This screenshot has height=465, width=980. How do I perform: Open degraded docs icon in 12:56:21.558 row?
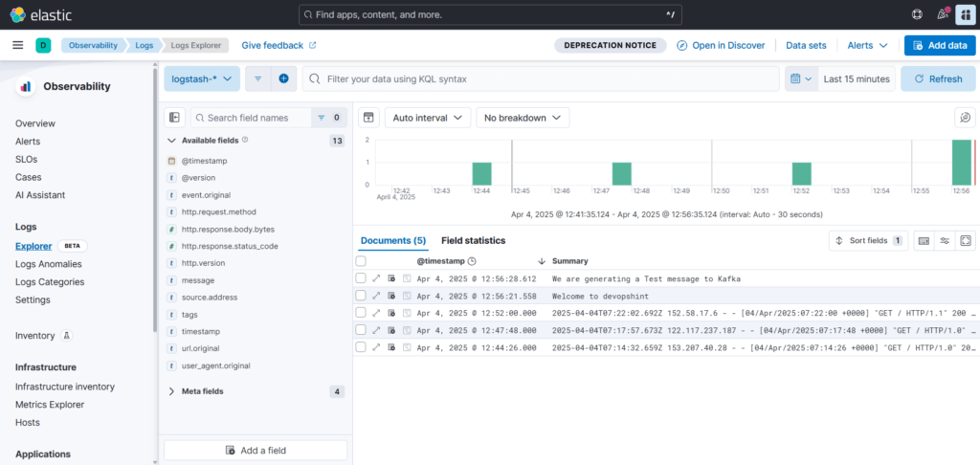pyautogui.click(x=391, y=295)
